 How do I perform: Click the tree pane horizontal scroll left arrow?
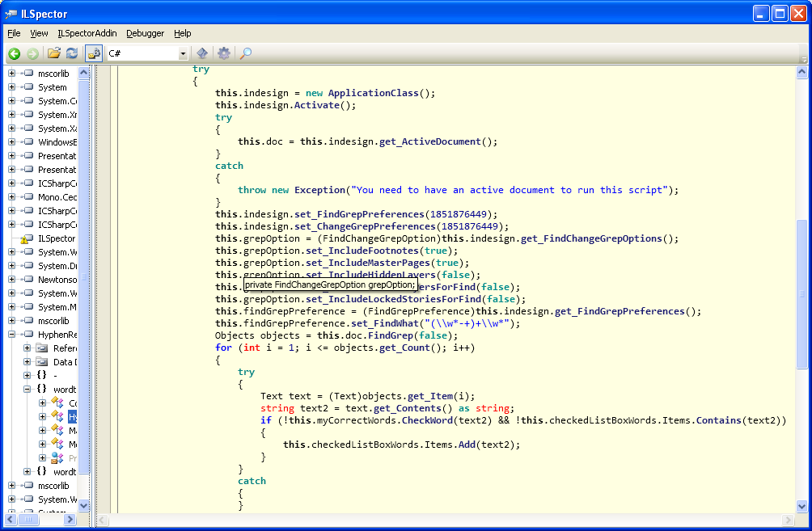point(11,519)
